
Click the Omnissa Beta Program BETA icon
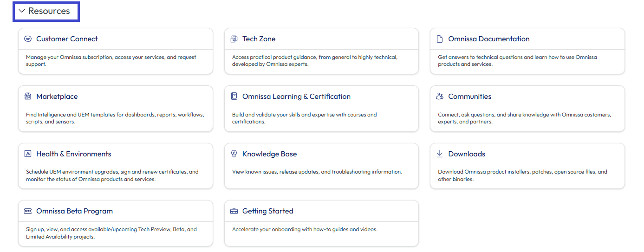28,211
